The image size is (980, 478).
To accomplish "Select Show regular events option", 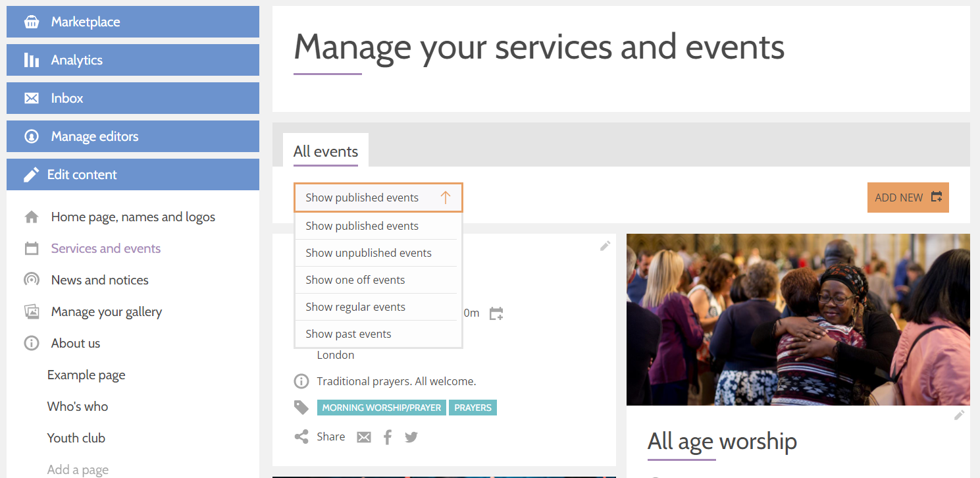I will tap(376, 307).
